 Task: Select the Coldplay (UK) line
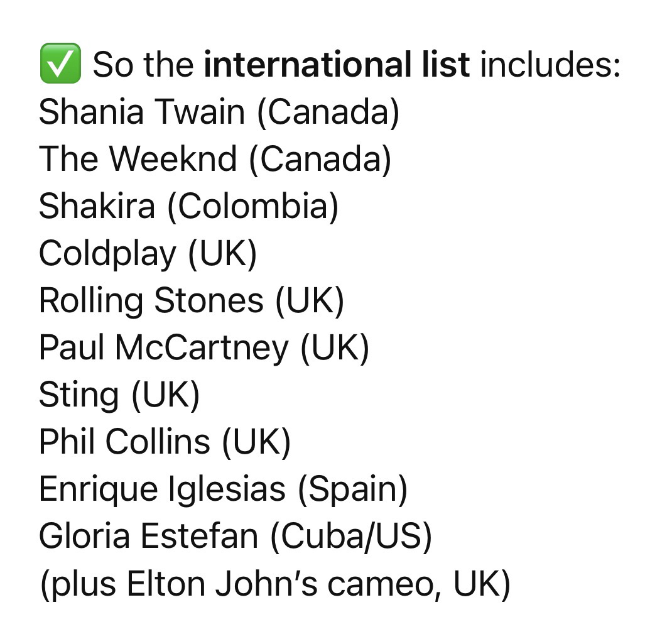click(148, 253)
